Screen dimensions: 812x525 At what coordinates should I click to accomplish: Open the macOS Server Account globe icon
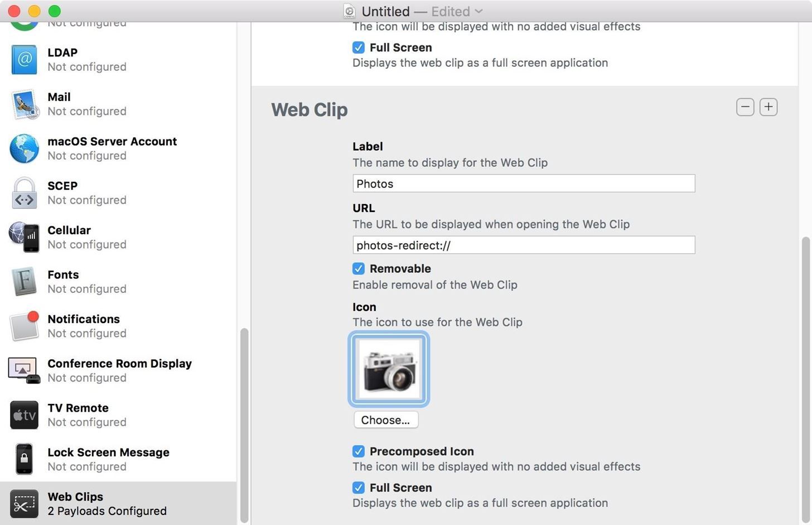[x=24, y=148]
